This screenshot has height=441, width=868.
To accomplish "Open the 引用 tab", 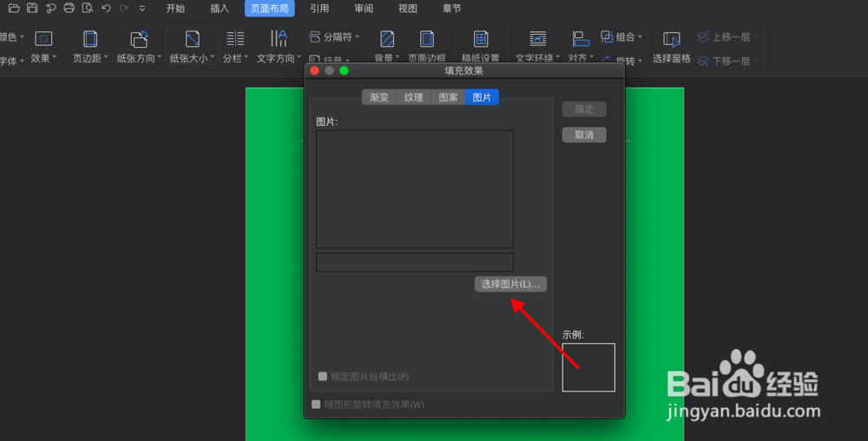I will click(319, 9).
